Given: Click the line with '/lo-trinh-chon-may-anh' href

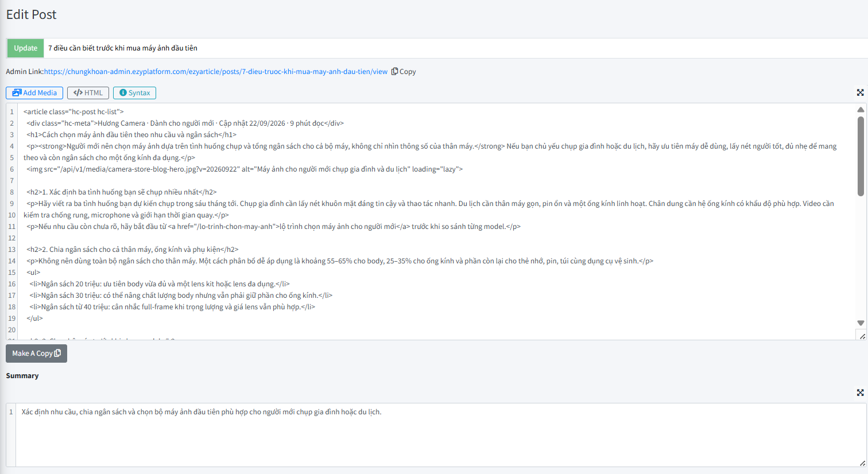Looking at the screenshot, I should (273, 227).
